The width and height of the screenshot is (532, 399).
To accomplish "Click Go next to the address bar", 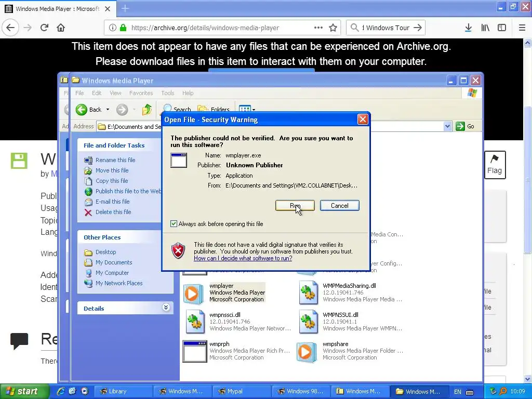I will [x=465, y=126].
